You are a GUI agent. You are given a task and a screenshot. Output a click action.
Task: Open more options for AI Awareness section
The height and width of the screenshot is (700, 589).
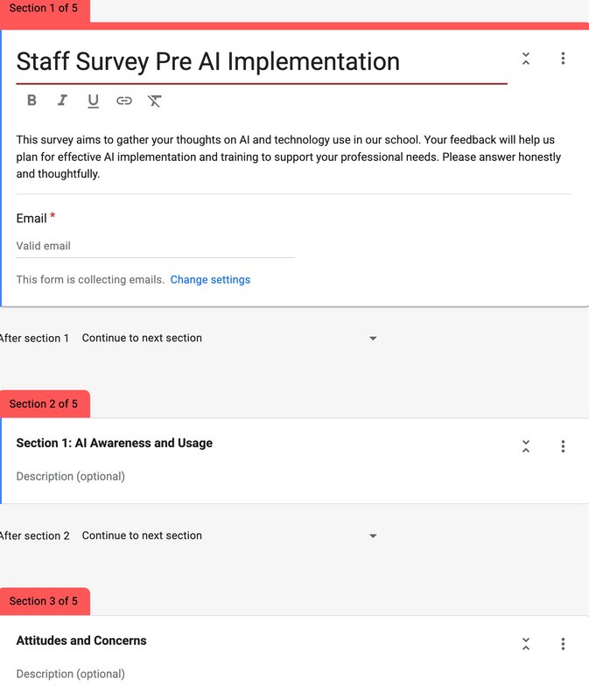[563, 446]
